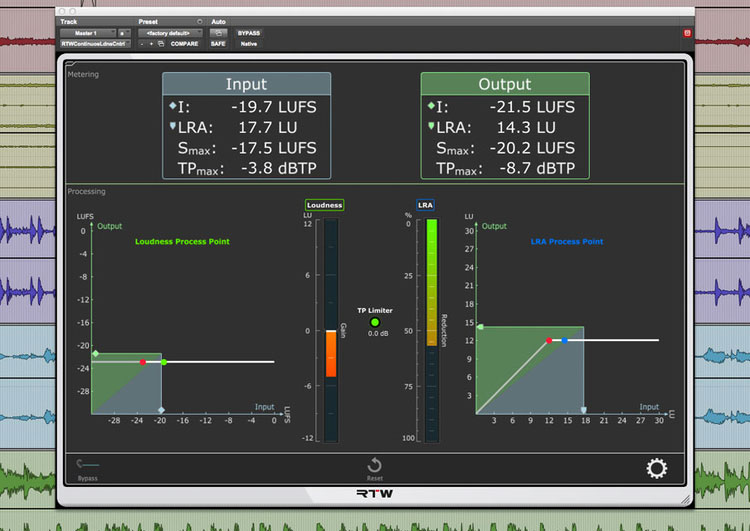Click the Reset arrow icon

pos(375,465)
